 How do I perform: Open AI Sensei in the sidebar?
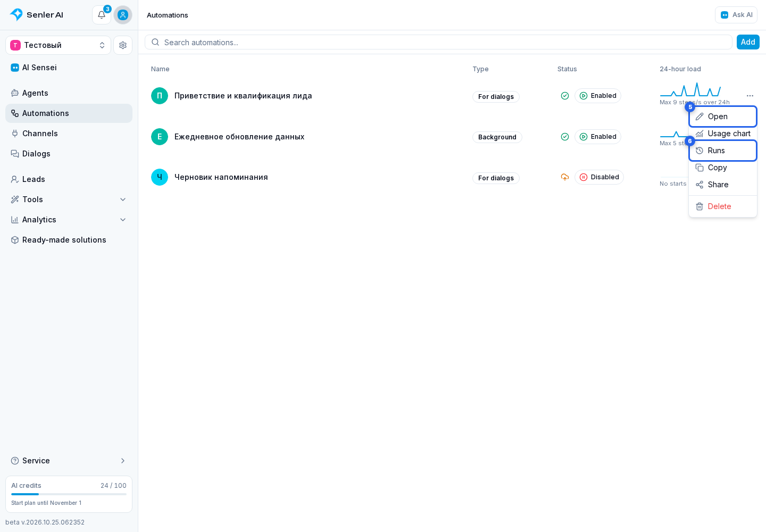(69, 68)
